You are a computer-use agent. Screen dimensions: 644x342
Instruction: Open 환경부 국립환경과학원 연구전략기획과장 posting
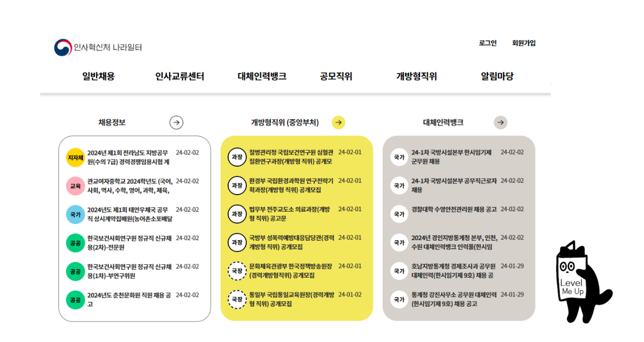(291, 185)
